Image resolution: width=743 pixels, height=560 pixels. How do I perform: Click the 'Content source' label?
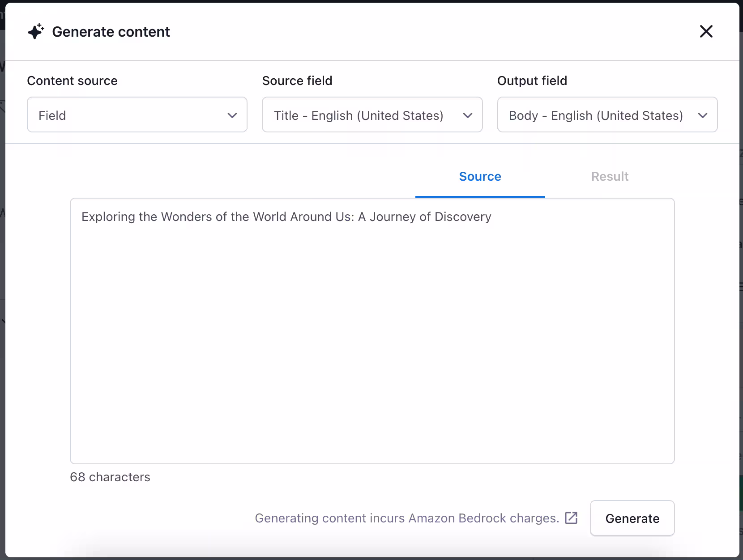[x=72, y=81]
